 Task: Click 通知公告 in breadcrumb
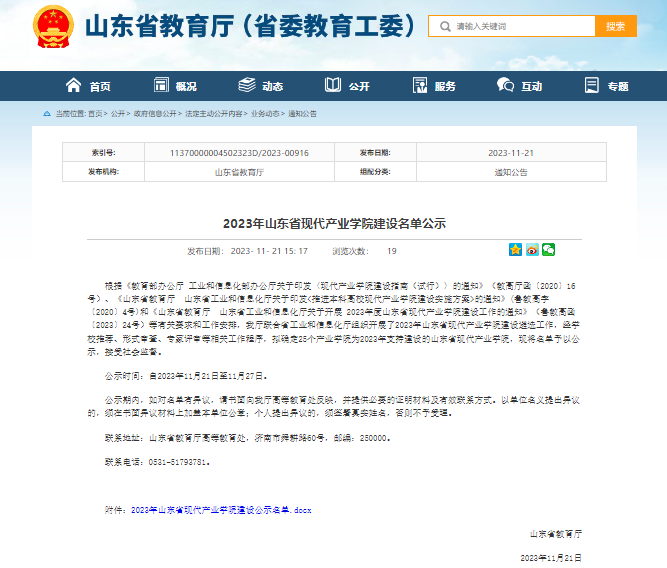302,114
